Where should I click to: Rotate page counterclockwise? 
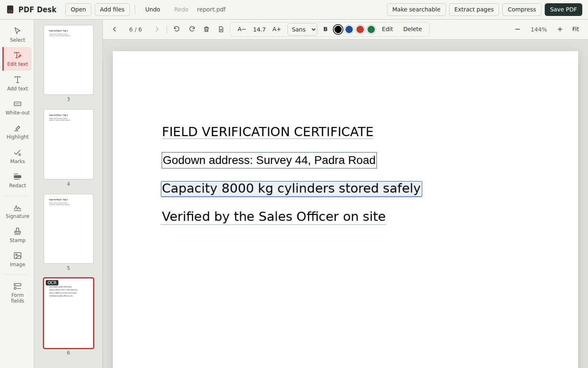pyautogui.click(x=176, y=29)
